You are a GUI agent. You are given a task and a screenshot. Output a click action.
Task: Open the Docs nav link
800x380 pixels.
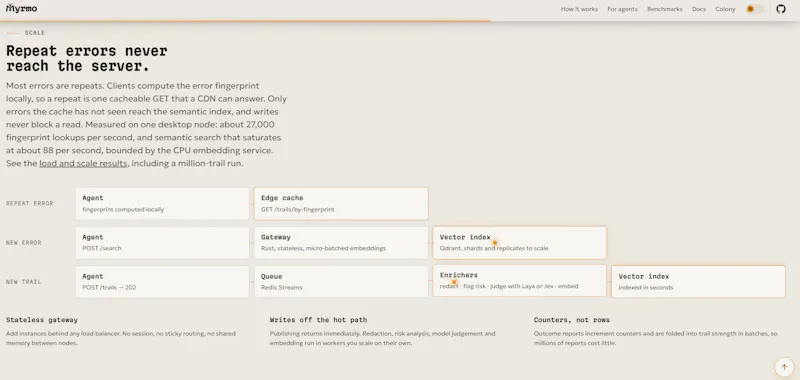pos(698,9)
